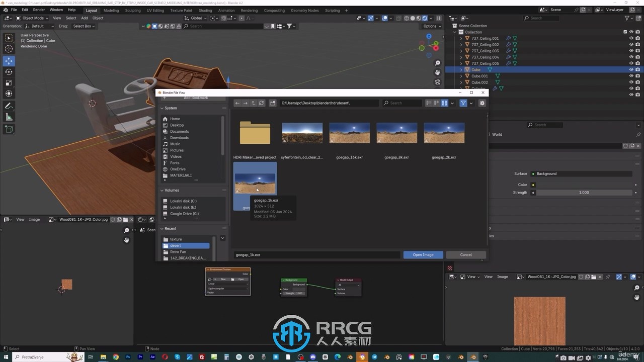Click the file path field in the file browser
This screenshot has width=644, height=362.
click(329, 103)
